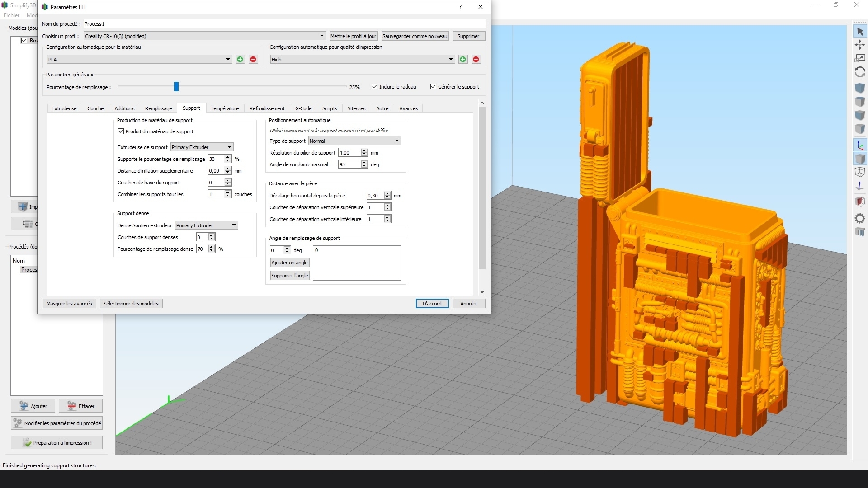Increase Résolution du pilier de support value

(x=364, y=151)
